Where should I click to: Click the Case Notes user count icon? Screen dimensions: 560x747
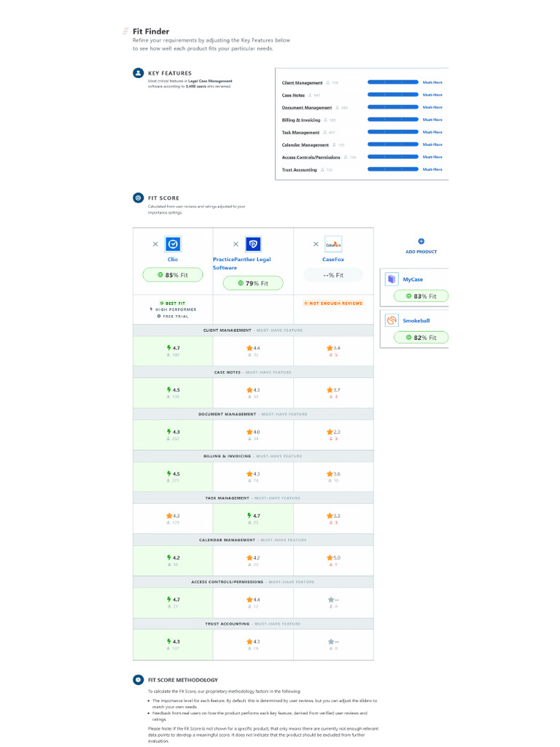[x=310, y=96]
